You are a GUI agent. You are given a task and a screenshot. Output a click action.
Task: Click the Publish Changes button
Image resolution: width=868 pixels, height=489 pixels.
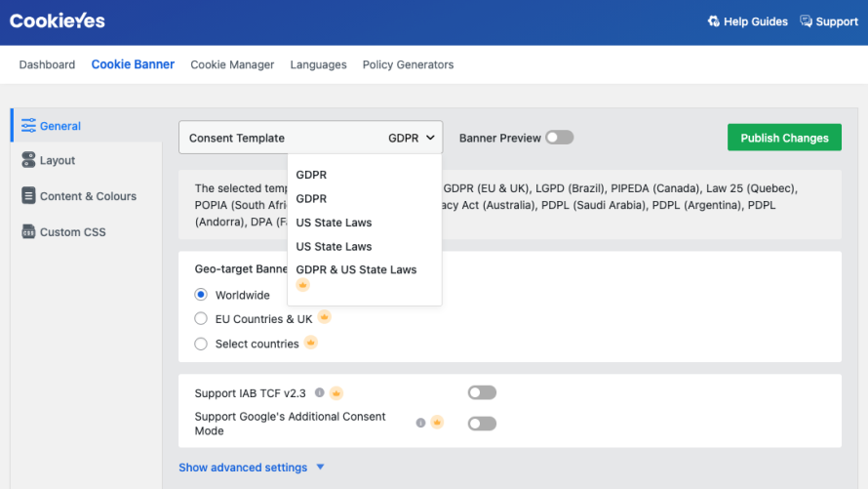[784, 138]
